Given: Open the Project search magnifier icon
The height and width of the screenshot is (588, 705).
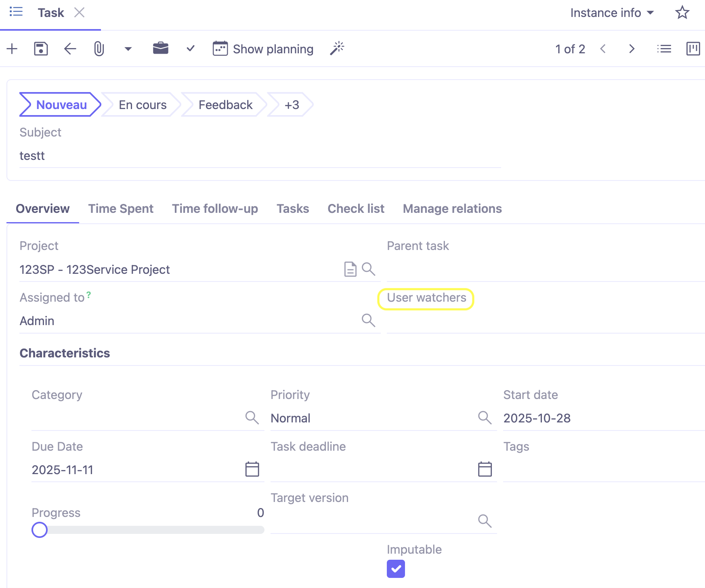Looking at the screenshot, I should pos(368,269).
